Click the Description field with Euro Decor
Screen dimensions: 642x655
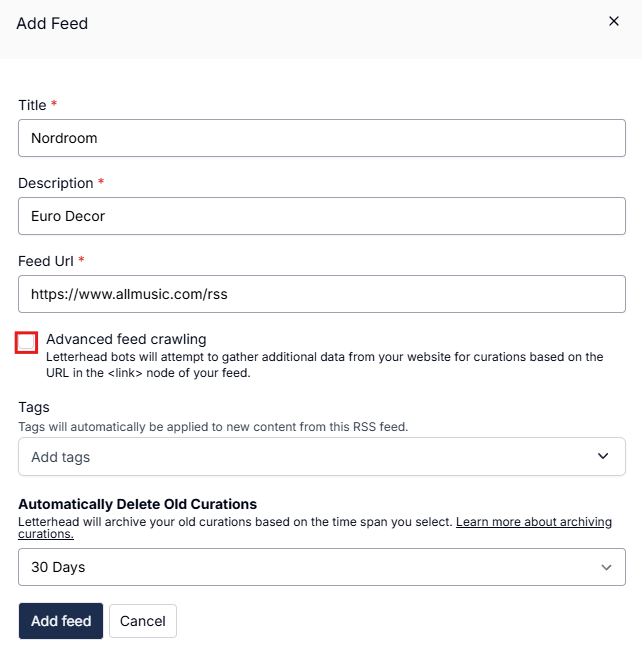pos(321,216)
